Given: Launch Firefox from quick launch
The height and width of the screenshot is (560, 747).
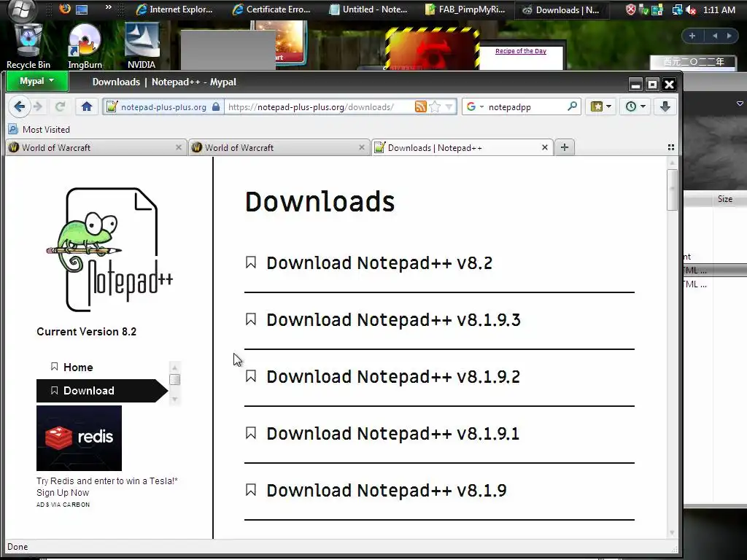Looking at the screenshot, I should pyautogui.click(x=65, y=9).
